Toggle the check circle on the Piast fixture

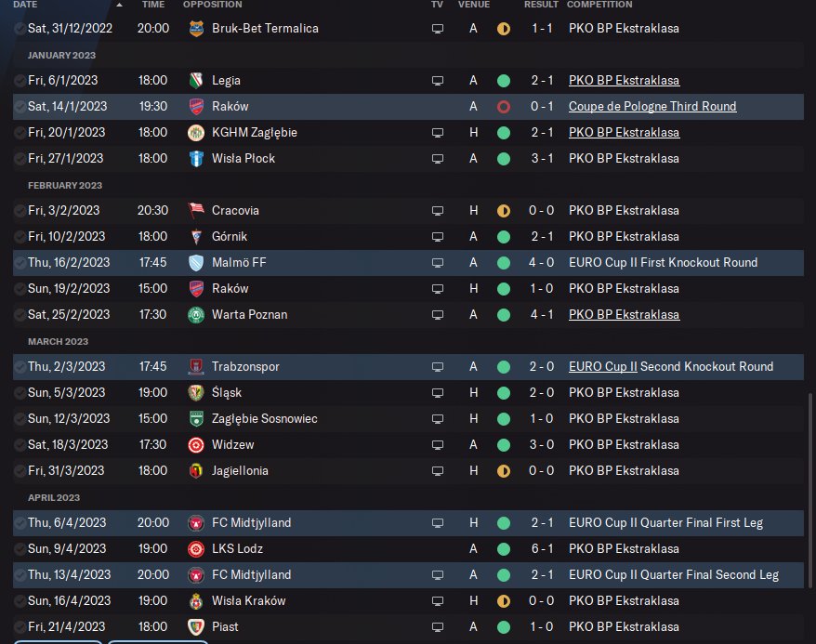20,627
